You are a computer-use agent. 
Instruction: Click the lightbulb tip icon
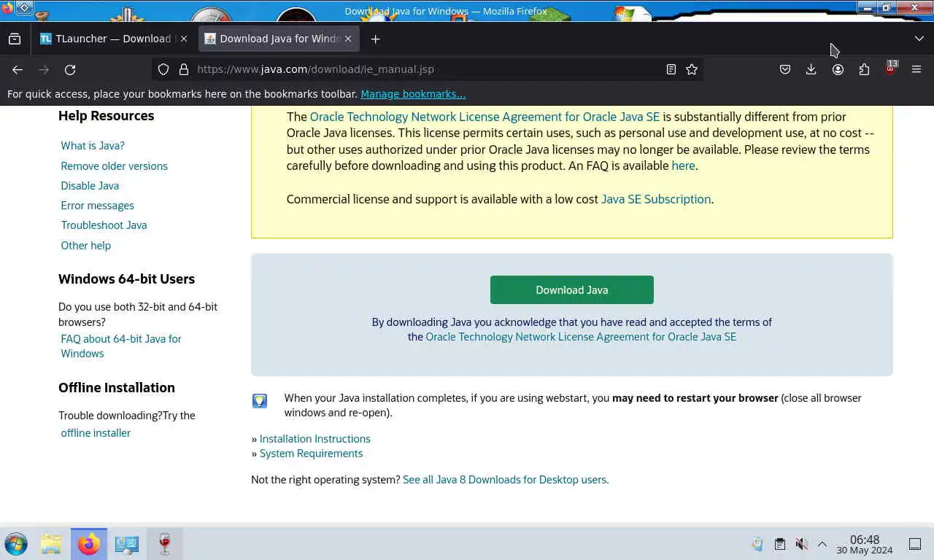(x=260, y=400)
